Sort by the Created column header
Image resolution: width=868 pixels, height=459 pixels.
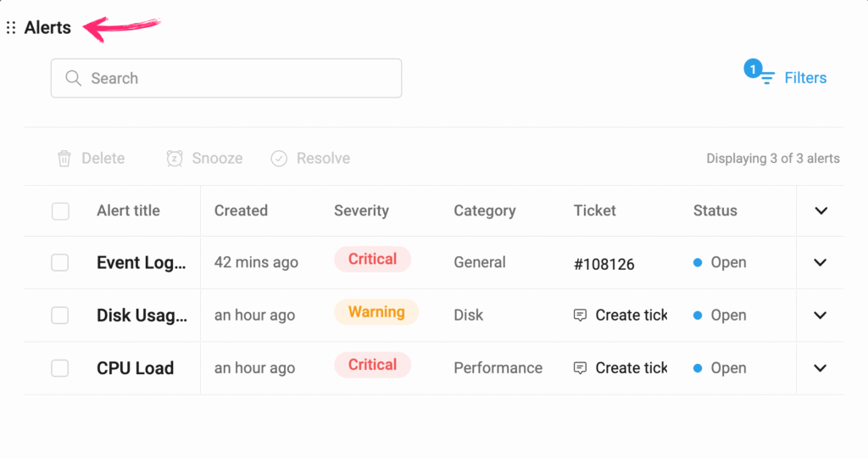241,211
